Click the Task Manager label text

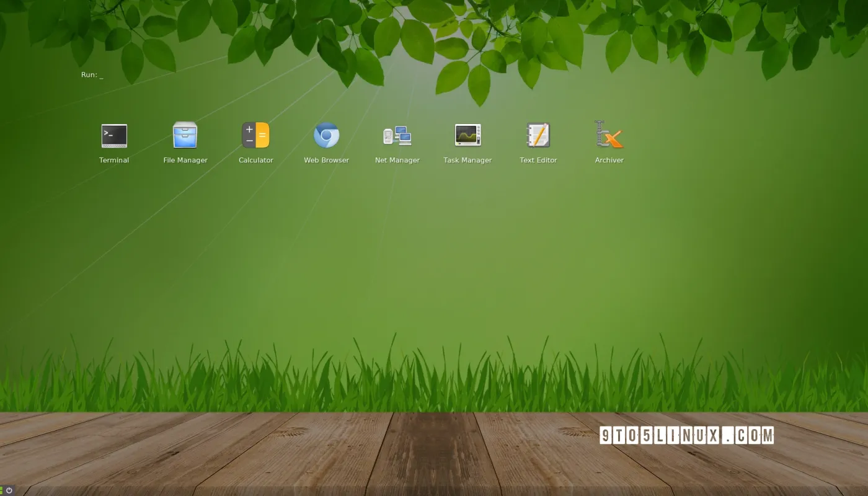467,160
